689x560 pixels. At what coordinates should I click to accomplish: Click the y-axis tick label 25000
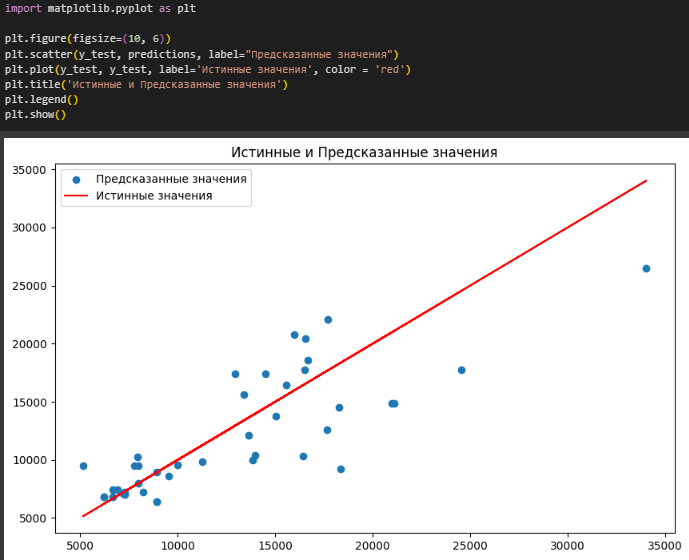[29, 286]
